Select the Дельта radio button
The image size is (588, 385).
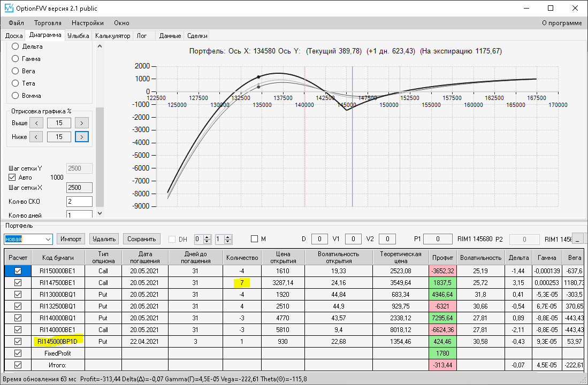(16, 47)
